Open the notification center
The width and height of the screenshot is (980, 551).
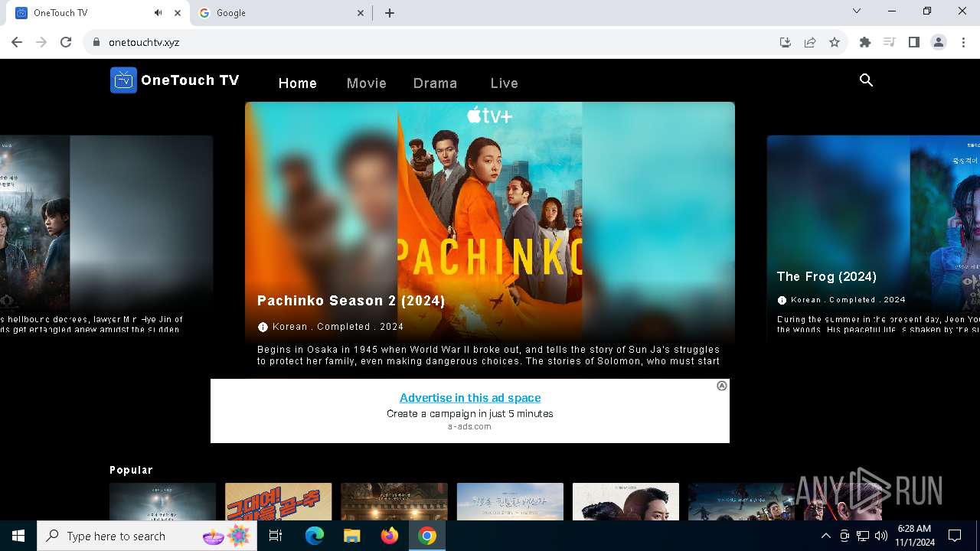(955, 536)
